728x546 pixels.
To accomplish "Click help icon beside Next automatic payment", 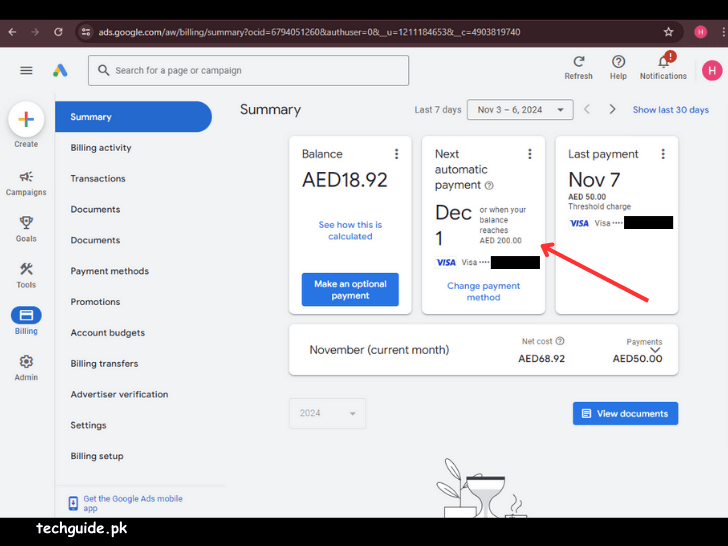I will click(489, 185).
